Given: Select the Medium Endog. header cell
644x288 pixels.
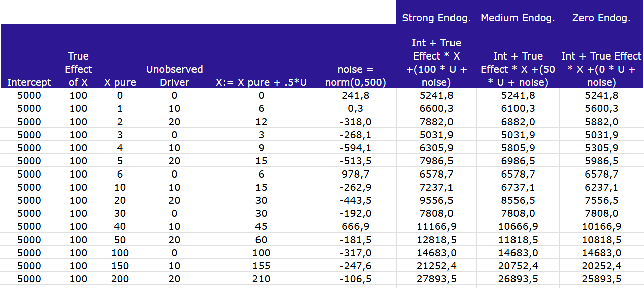Looking at the screenshot, I should tap(518, 18).
